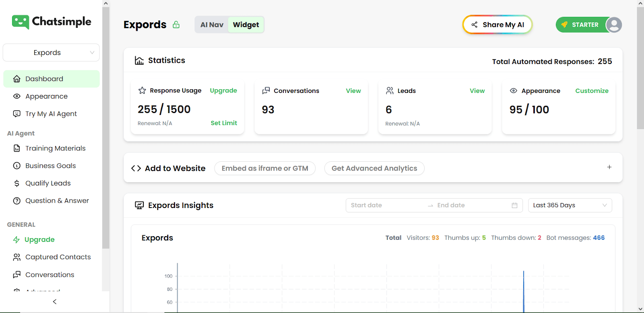Click the Share My AI button
Screen dimensions: 644x313
point(497,25)
